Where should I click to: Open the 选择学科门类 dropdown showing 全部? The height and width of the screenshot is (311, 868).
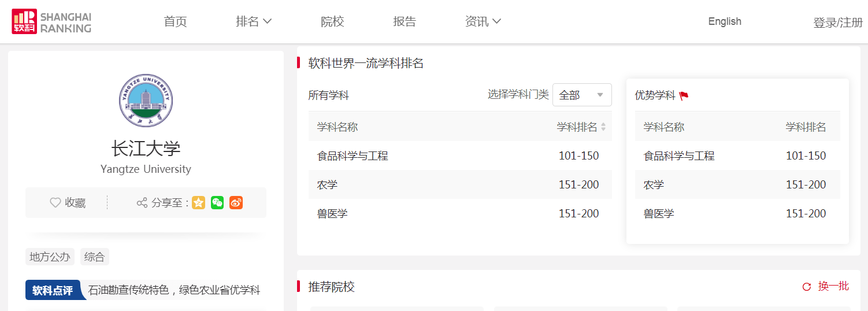pyautogui.click(x=581, y=95)
